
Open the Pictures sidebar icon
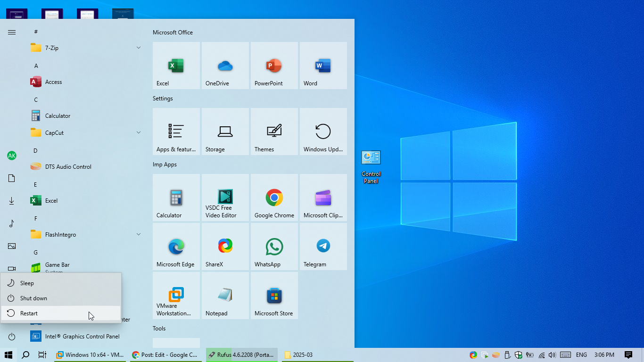click(x=12, y=246)
